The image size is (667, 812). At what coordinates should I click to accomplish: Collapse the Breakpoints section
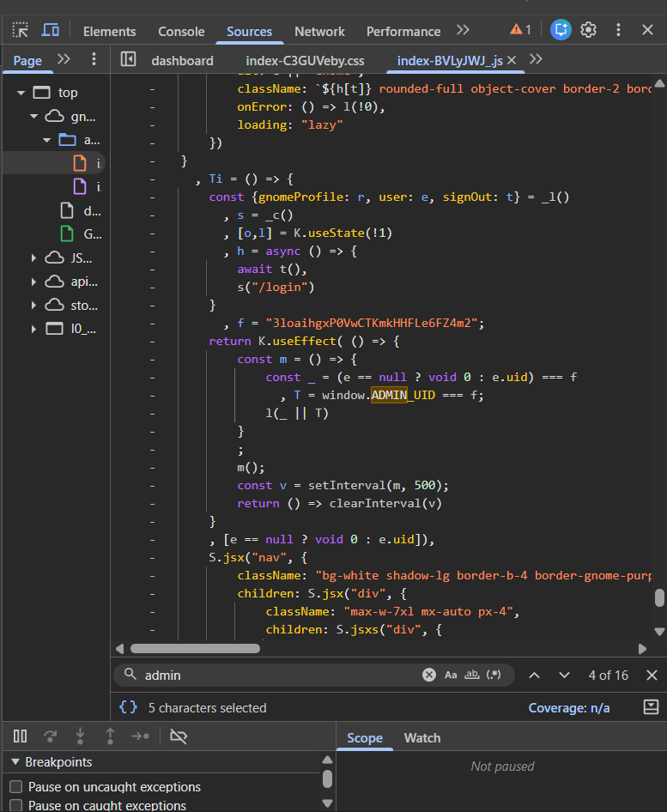[15, 761]
